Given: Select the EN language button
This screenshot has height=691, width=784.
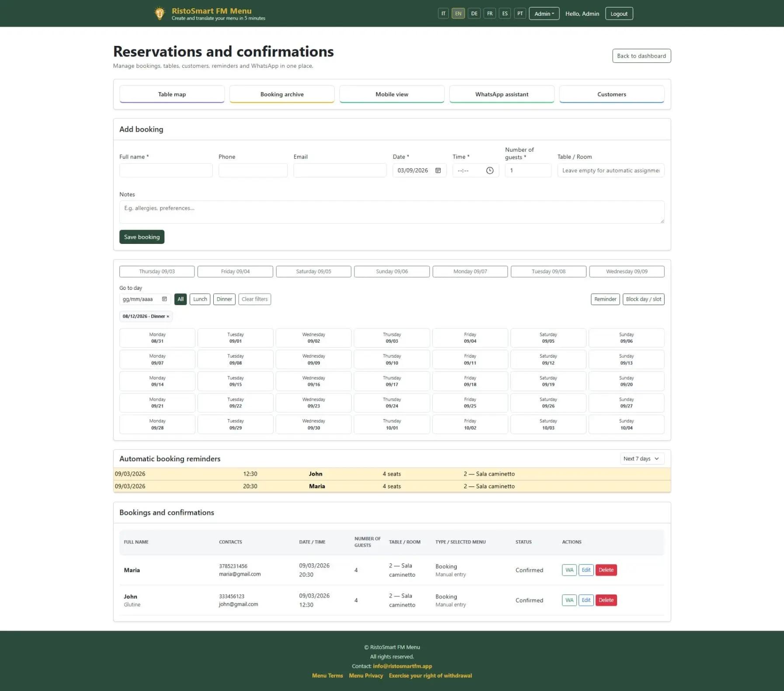Looking at the screenshot, I should coord(458,14).
